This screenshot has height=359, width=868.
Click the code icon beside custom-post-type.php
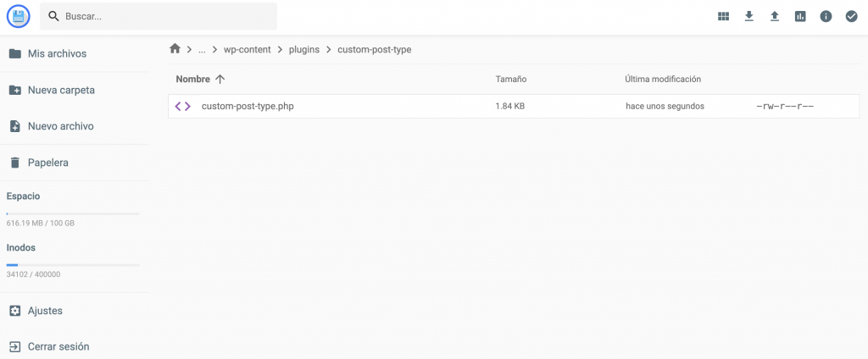click(x=182, y=107)
